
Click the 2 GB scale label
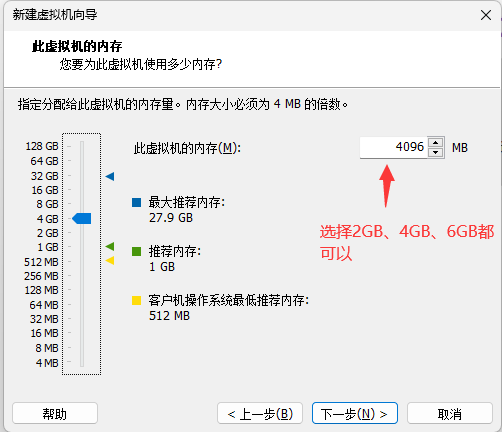coord(48,233)
